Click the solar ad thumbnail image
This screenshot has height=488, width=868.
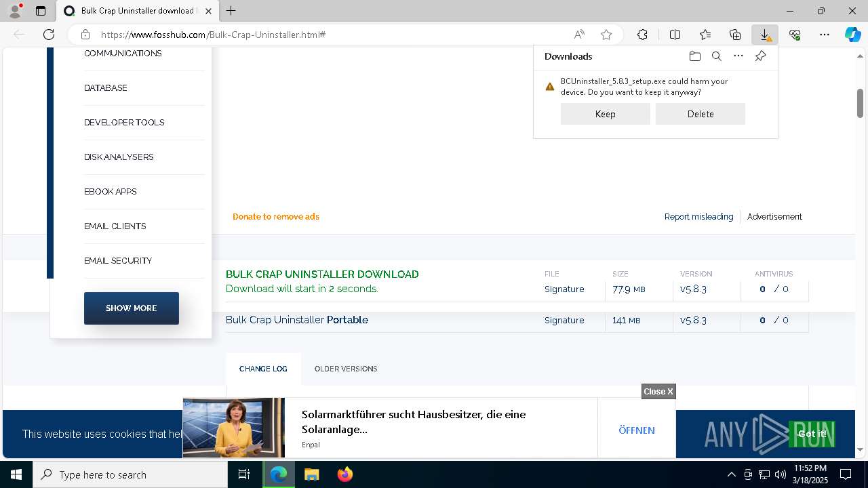pos(234,428)
